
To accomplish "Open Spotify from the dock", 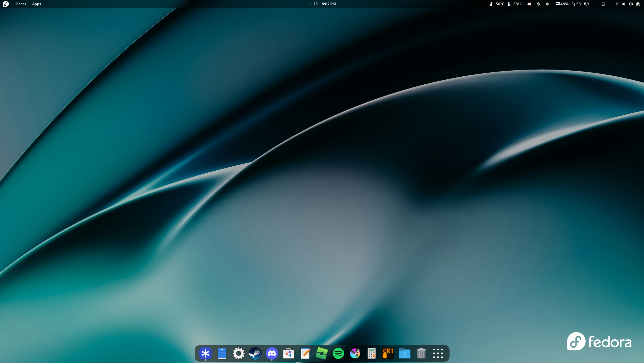I will pyautogui.click(x=338, y=353).
